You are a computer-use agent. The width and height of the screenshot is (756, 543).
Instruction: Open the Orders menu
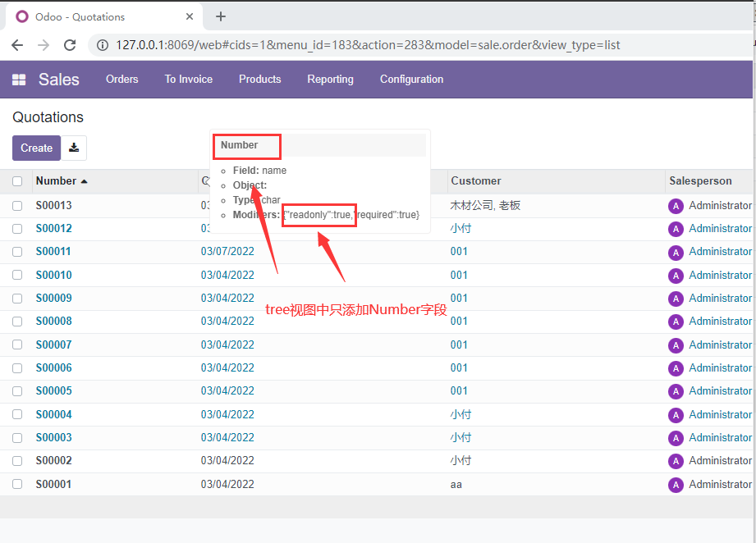[121, 79]
